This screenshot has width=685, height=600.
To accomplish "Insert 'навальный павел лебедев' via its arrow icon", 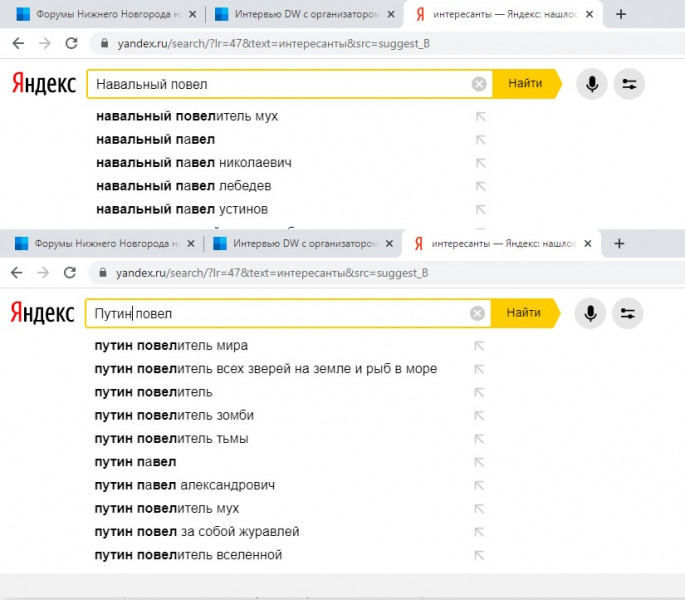I will pos(481,187).
